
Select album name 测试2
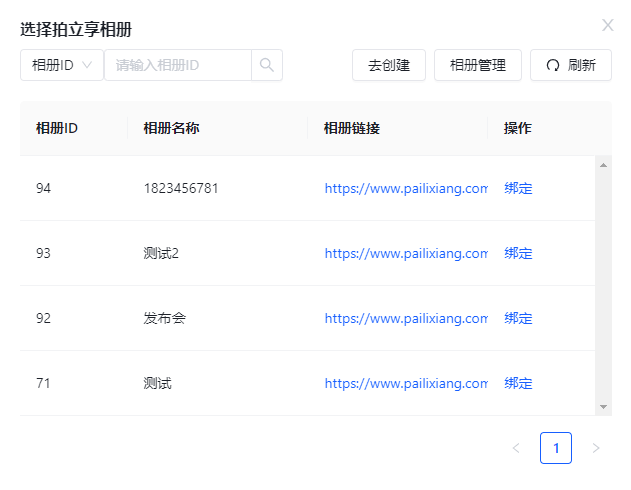coord(161,253)
